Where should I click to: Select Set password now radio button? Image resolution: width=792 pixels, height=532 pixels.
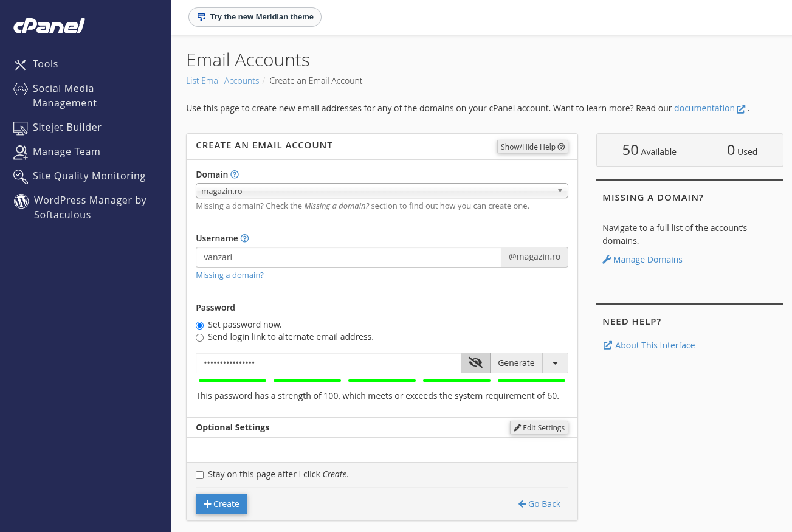pos(199,325)
